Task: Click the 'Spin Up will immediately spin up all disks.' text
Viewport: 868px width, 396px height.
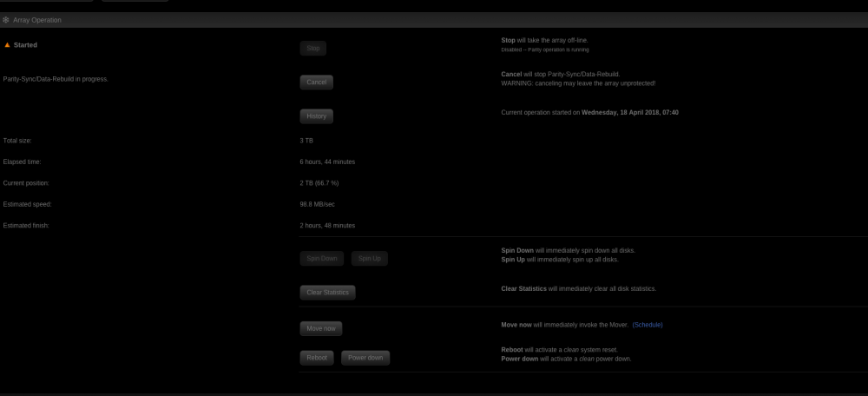Action: click(x=560, y=259)
